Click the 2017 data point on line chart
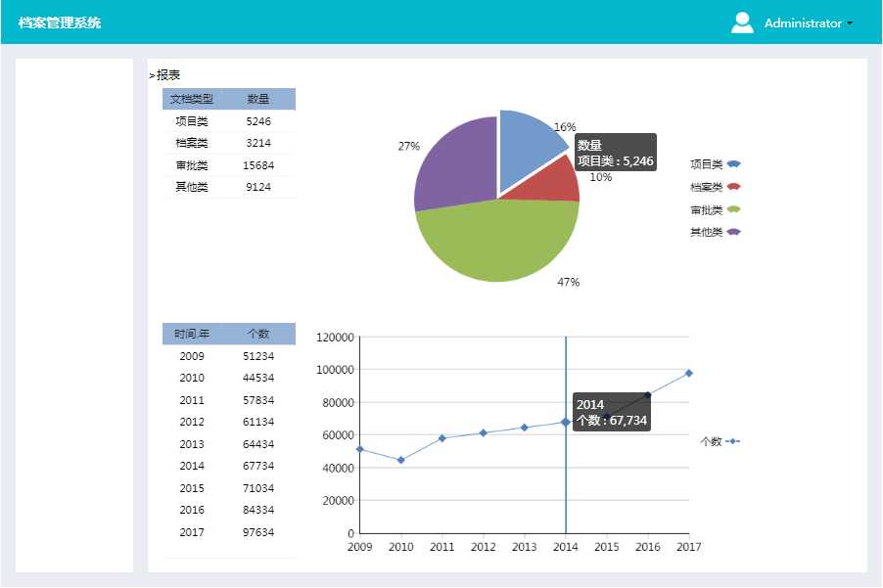Screen dimensions: 883x588 (689, 373)
